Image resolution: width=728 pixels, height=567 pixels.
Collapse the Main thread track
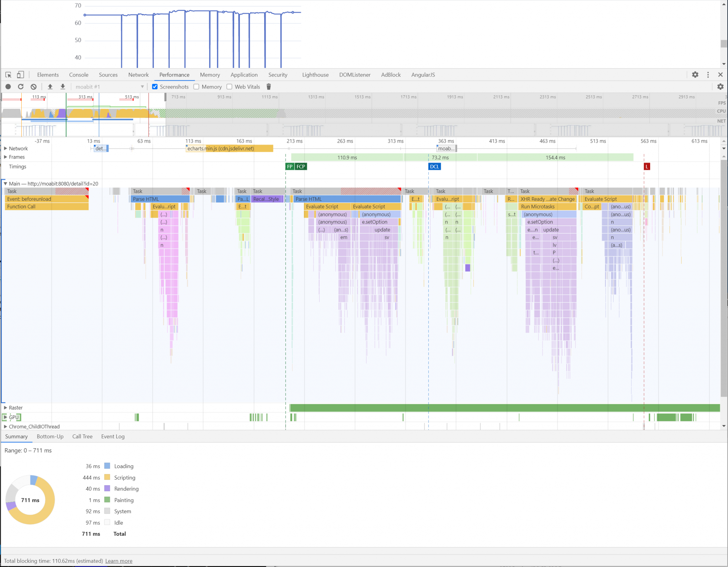(5, 183)
